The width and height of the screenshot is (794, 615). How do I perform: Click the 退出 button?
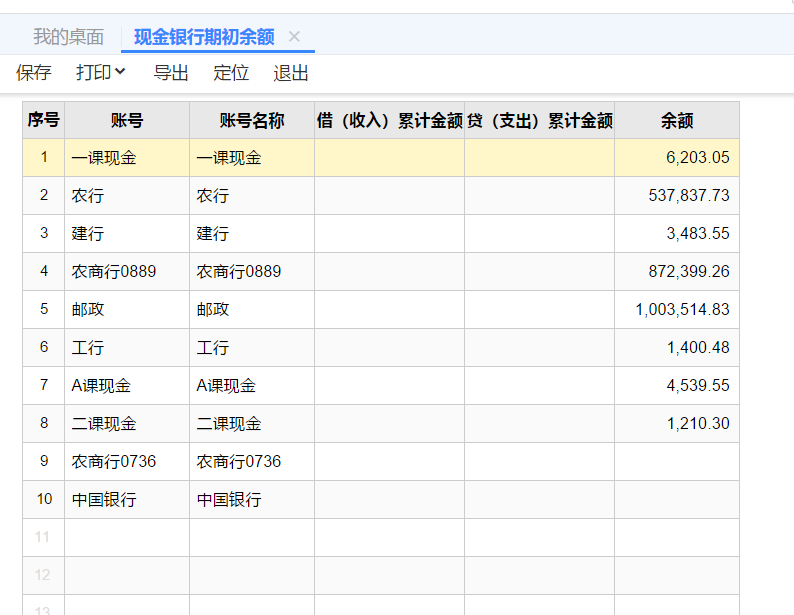click(291, 73)
